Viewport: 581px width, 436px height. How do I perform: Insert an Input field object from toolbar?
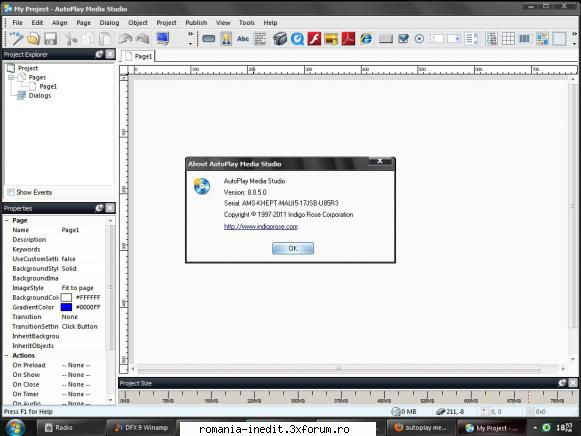[437, 39]
